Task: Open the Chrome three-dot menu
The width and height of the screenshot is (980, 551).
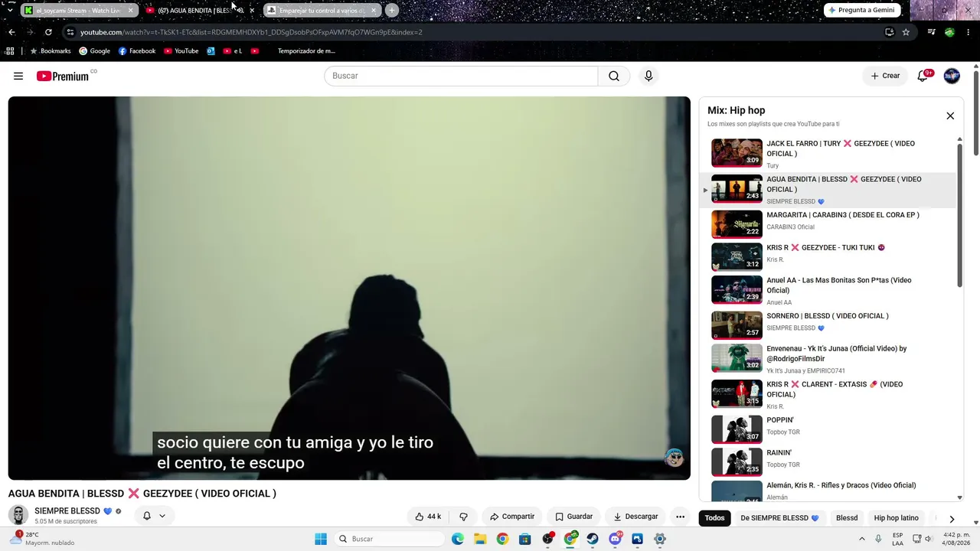Action: 969,32
